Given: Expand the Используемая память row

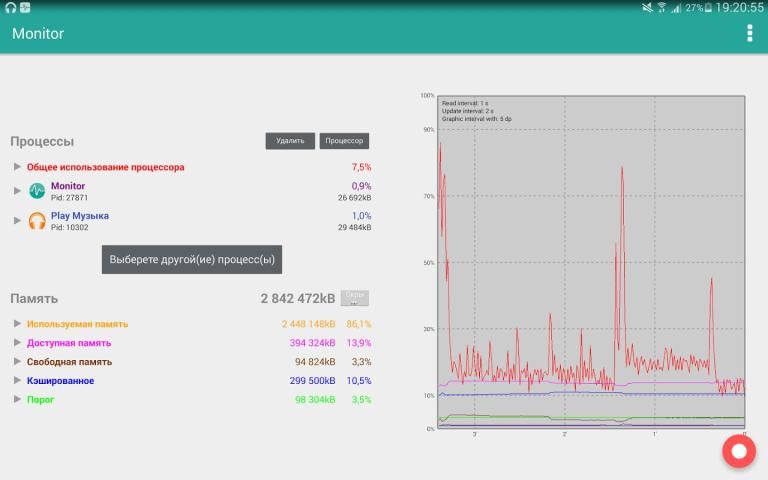Looking at the screenshot, I should 17,324.
